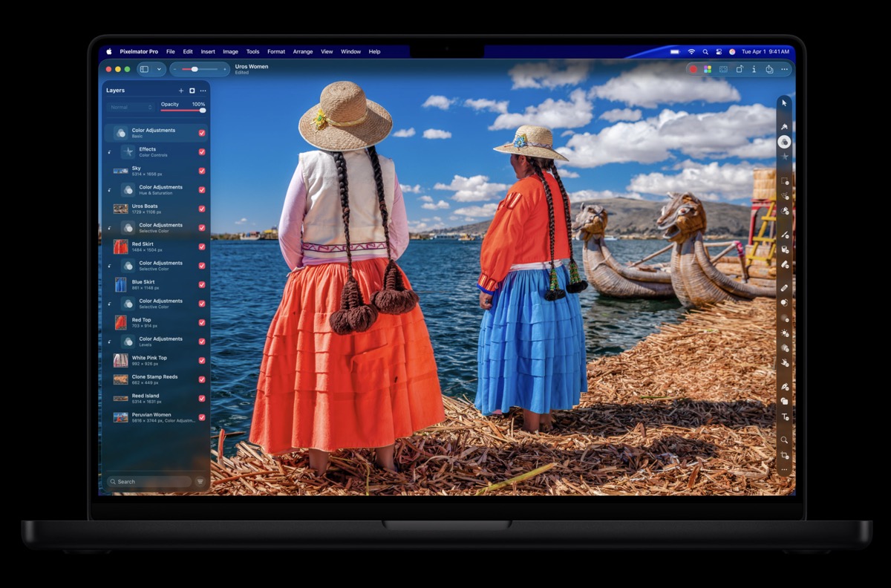Add a new layer with plus icon

pyautogui.click(x=181, y=91)
